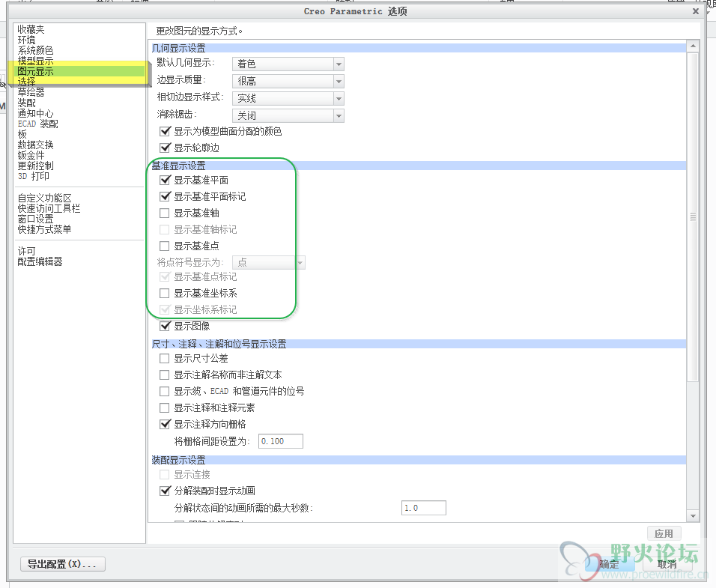Close the Creo Parametric 选项 dialog
Viewport: 716px width, 588px height.
tap(696, 11)
